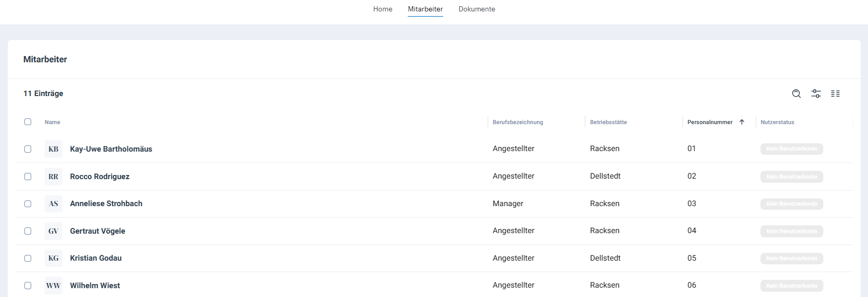Click the RR avatar for Rocco Rodriguez
Screen dimensions: 868x297
54,177
